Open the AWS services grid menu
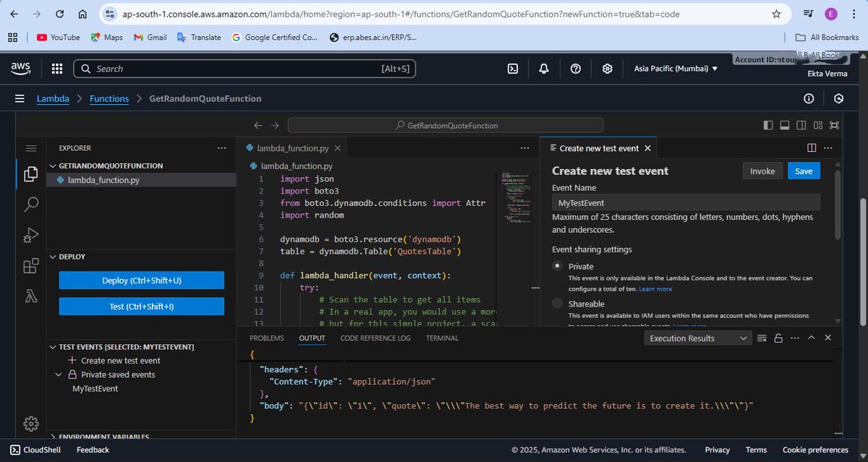Viewport: 868px width, 462px height. pos(57,69)
